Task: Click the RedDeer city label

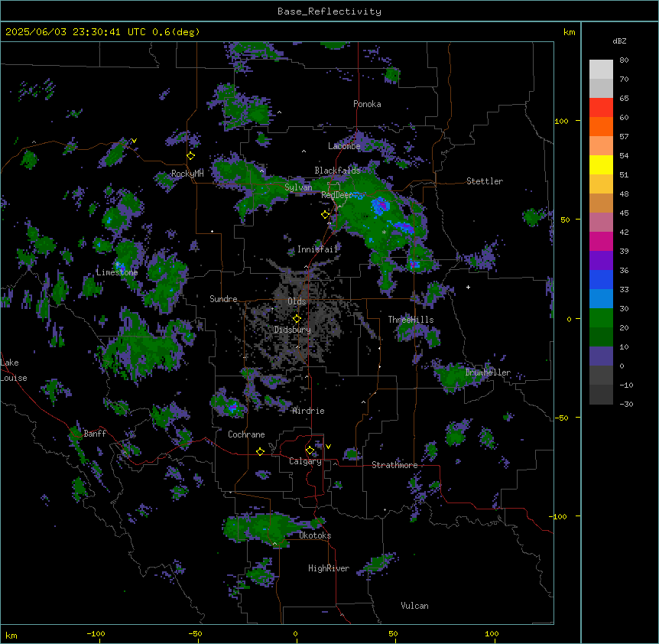Action: (x=336, y=195)
